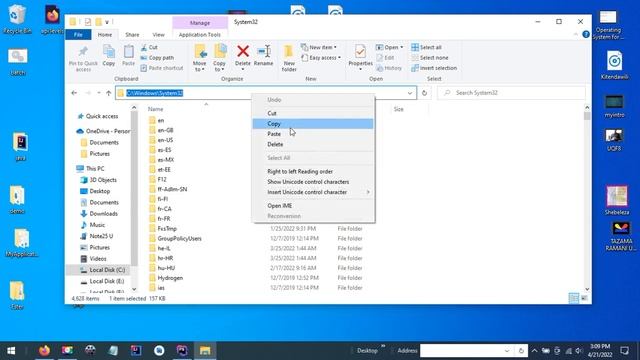640x360 pixels.
Task: Switch to the View tab
Action: pyautogui.click(x=158, y=35)
